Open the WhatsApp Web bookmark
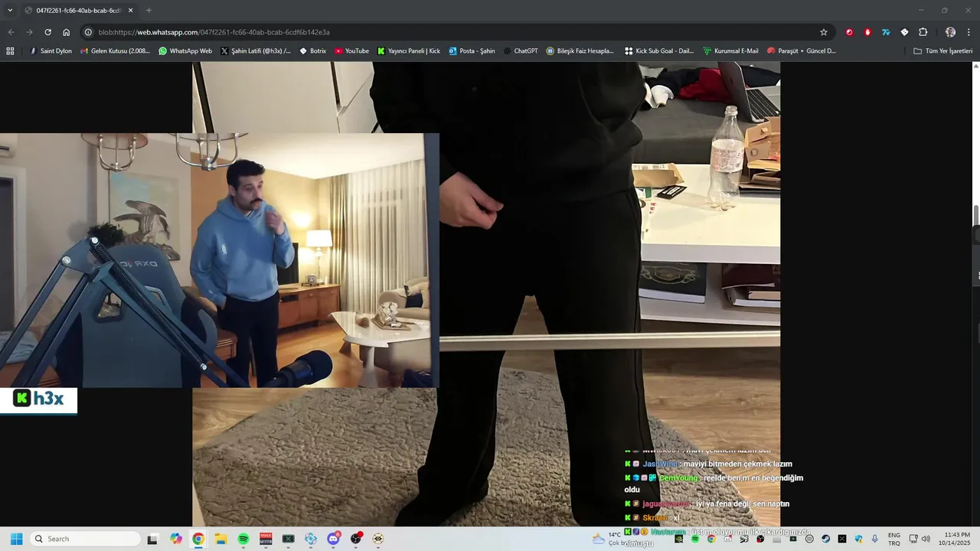 pyautogui.click(x=185, y=51)
